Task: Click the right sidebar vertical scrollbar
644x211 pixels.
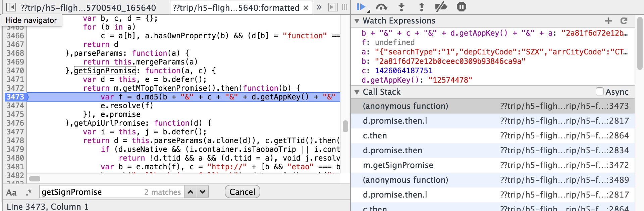Action: pyautogui.click(x=640, y=43)
